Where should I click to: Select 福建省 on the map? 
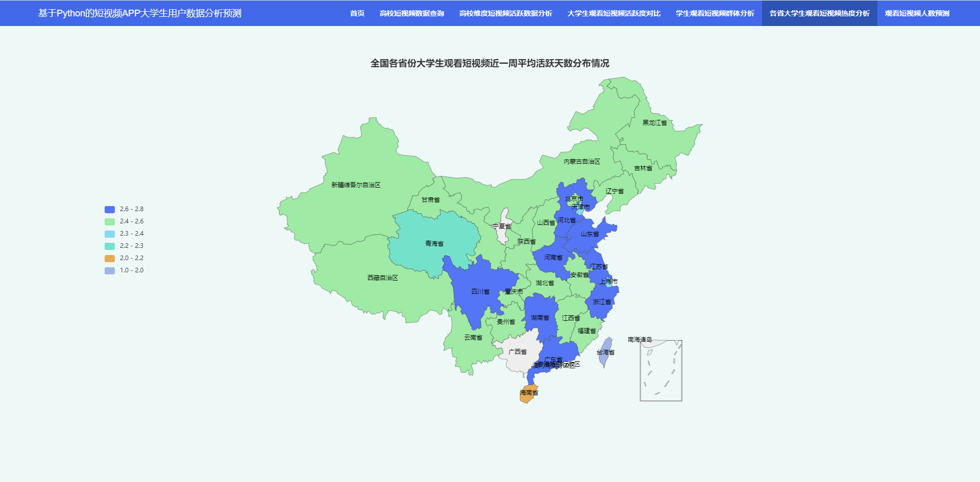(586, 331)
